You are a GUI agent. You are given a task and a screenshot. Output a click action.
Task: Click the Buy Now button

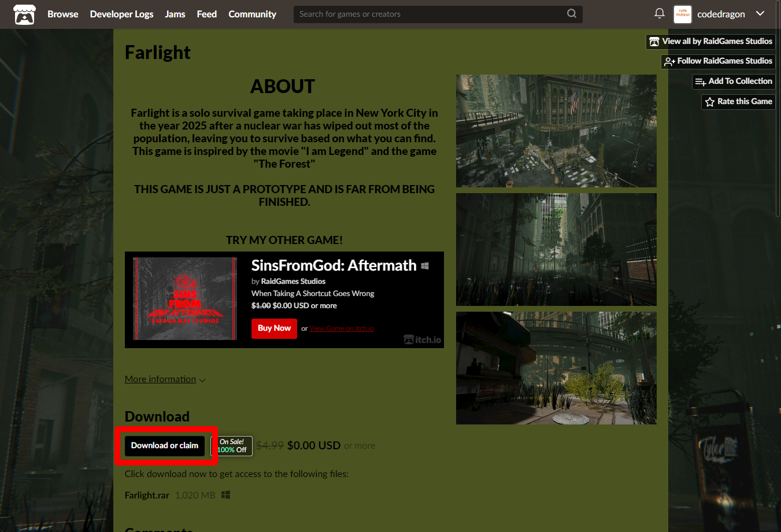pos(274,328)
